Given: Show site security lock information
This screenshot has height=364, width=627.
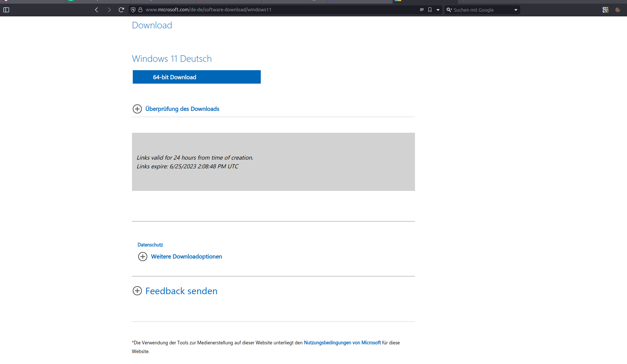Looking at the screenshot, I should pos(140,10).
